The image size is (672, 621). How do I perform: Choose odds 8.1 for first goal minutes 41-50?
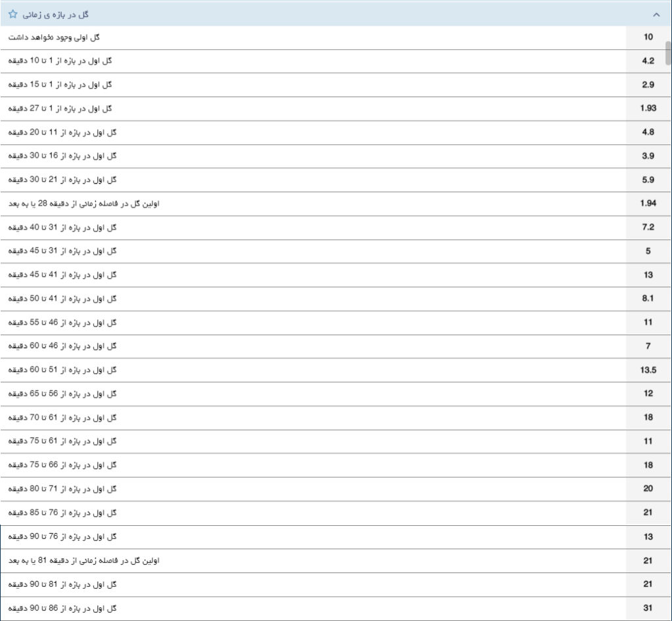click(648, 298)
